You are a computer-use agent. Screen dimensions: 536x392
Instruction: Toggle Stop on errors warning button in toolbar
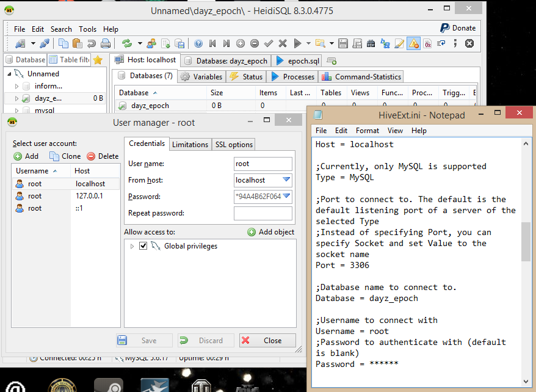[x=414, y=43]
